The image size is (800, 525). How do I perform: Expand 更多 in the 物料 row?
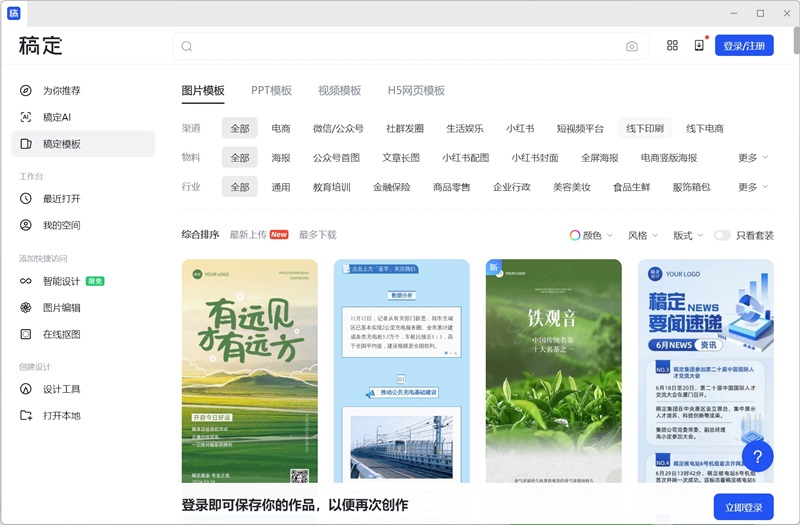(x=753, y=158)
